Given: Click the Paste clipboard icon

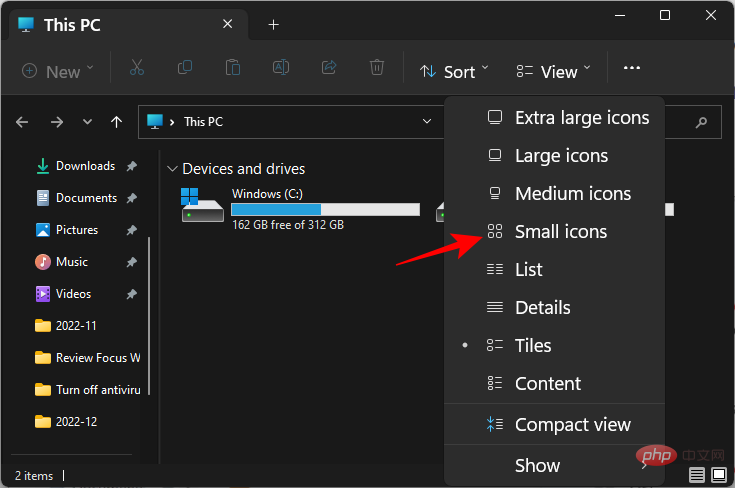Looking at the screenshot, I should [233, 68].
